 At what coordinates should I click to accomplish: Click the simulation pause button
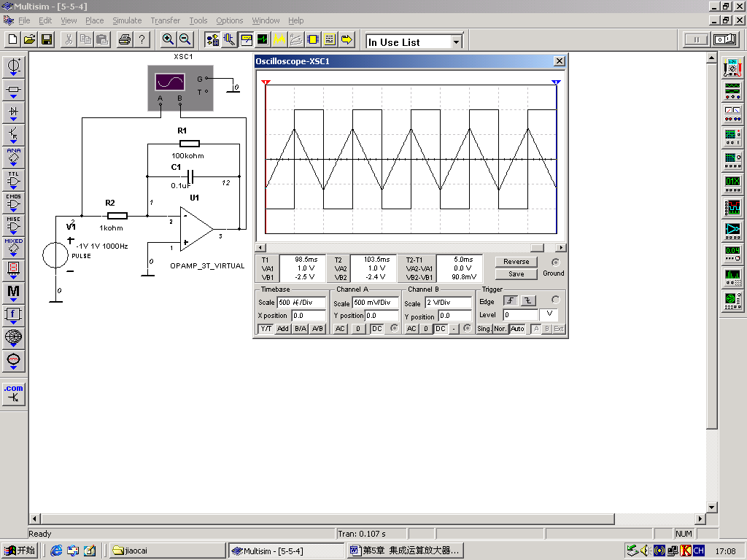tap(697, 39)
